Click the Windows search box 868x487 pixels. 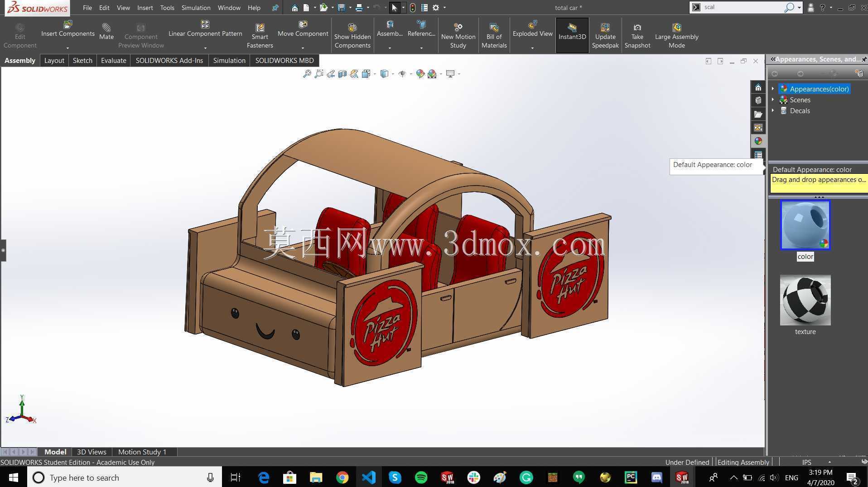click(x=125, y=477)
